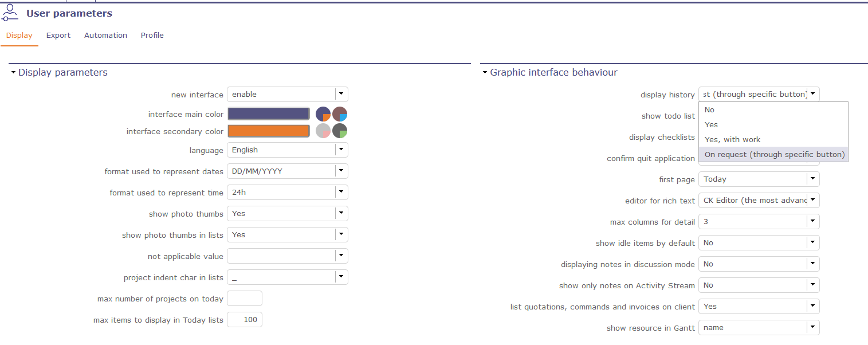Open the show resource in Gantt dropdown
The width and height of the screenshot is (868, 345).
point(812,327)
